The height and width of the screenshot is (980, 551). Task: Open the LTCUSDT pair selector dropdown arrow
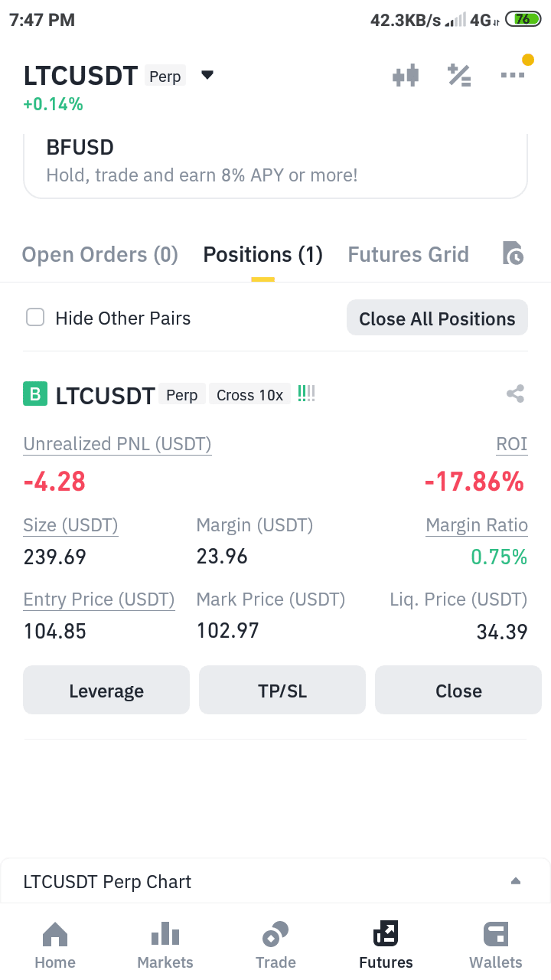pos(207,75)
